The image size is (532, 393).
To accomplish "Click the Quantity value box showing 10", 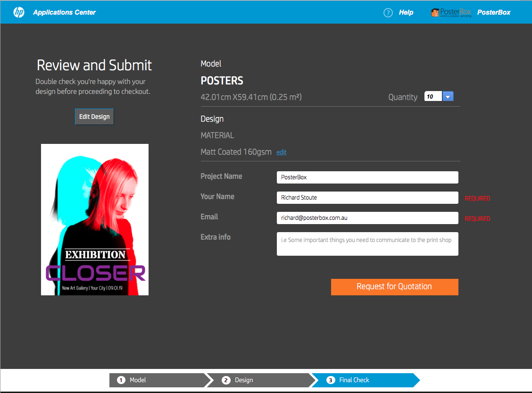I will [x=433, y=97].
